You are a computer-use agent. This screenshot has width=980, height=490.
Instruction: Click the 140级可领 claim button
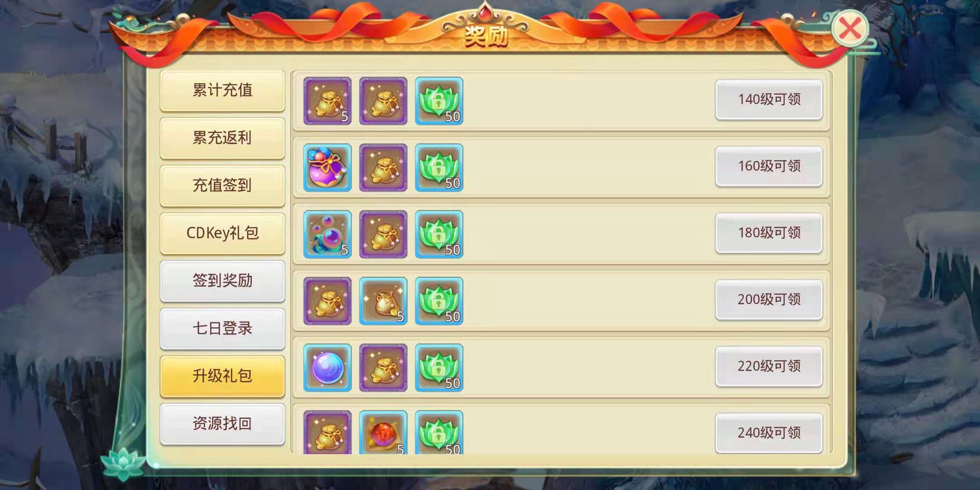769,99
